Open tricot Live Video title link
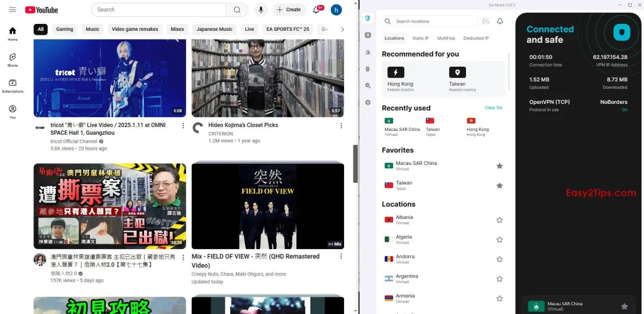Viewport: 644px width, 314px height. click(x=108, y=129)
